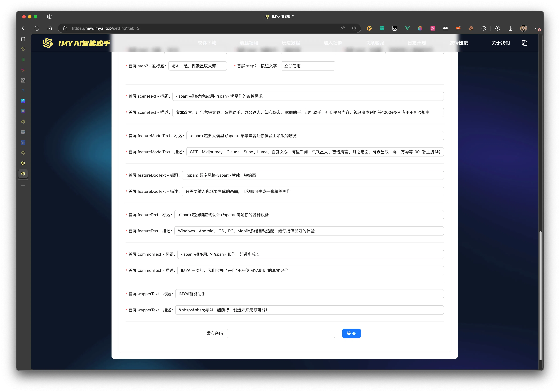Screen dimensions: 560x392
Task: Switch to the Sai vertical tab
Action: pyautogui.click(x=23, y=70)
